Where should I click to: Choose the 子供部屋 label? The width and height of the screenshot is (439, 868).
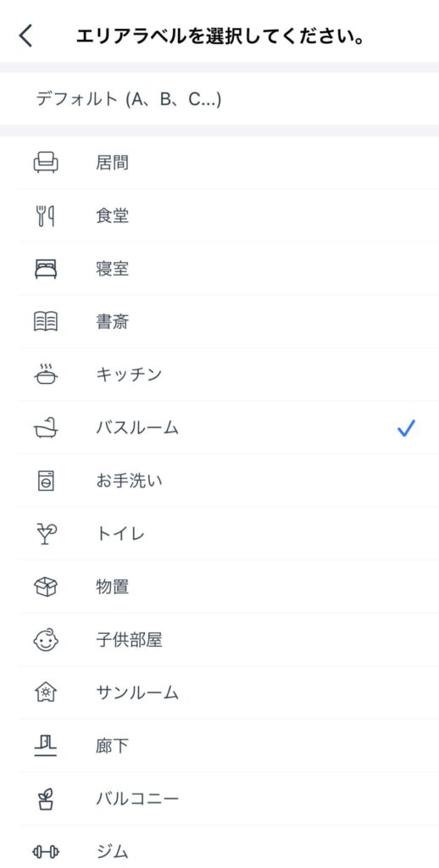coord(129,640)
